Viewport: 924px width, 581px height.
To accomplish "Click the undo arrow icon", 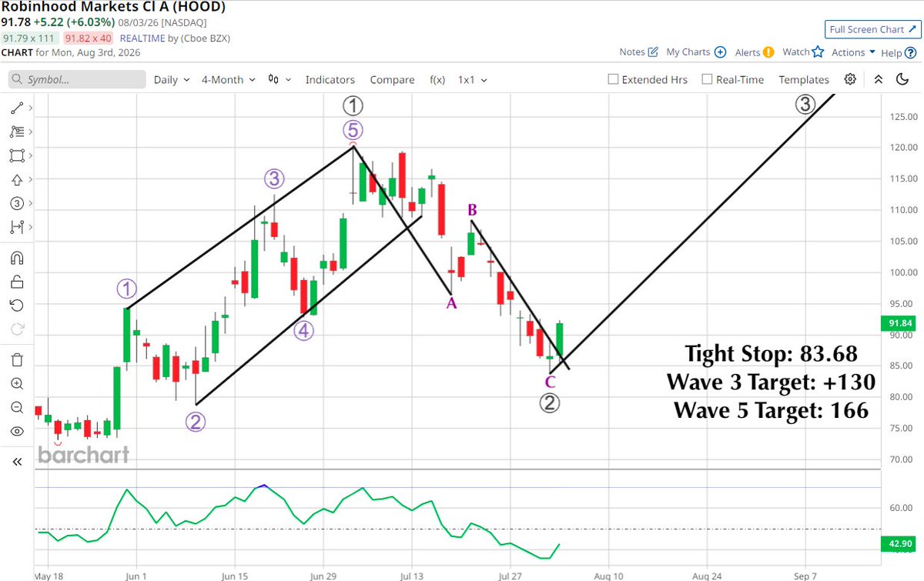I will tap(17, 306).
